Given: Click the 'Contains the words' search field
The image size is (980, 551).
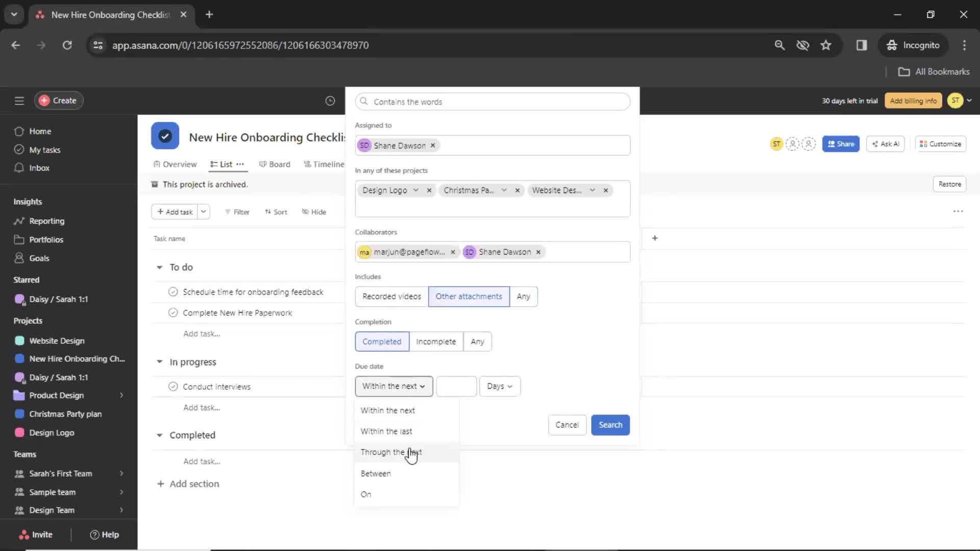Looking at the screenshot, I should tap(493, 102).
